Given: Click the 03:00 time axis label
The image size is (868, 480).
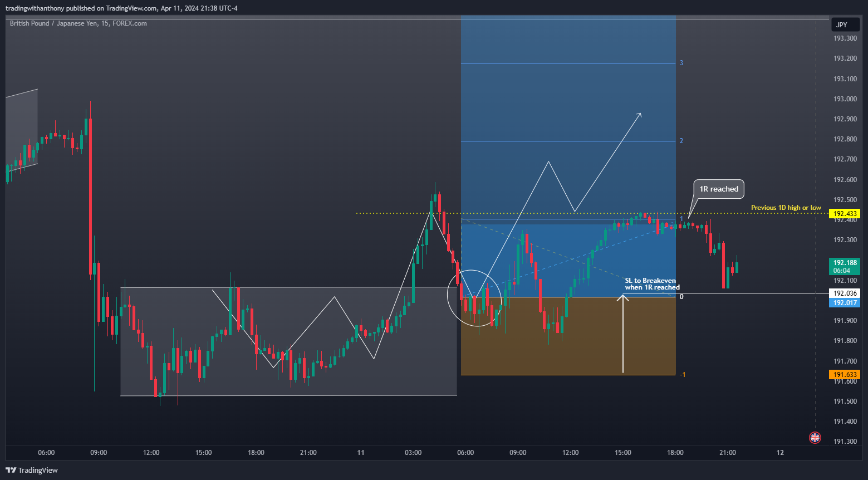Looking at the screenshot, I should (413, 453).
